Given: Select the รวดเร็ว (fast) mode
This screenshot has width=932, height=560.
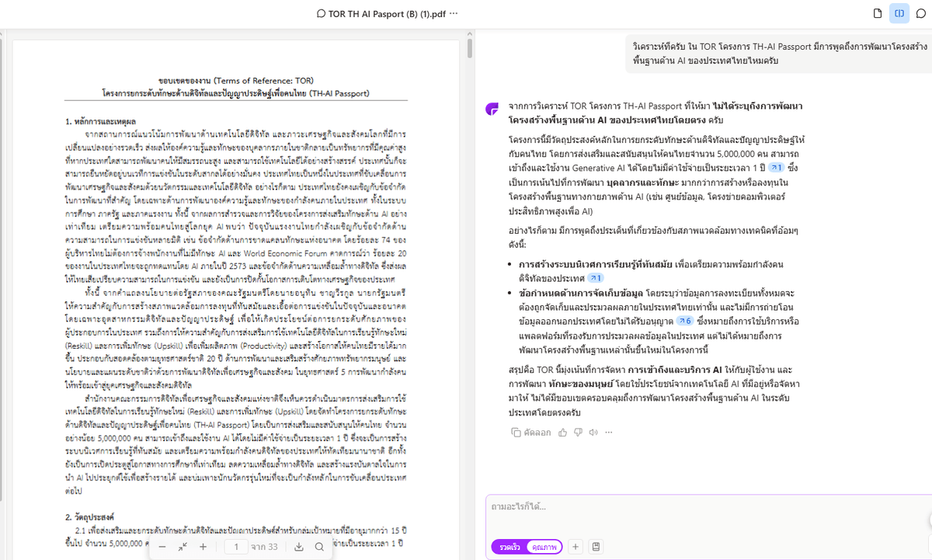Looking at the screenshot, I should click(x=509, y=547).
